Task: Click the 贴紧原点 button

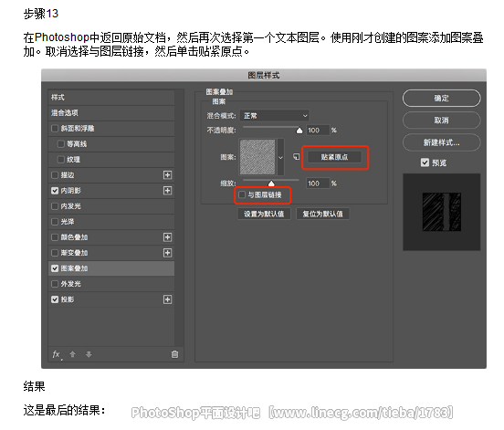Action: 334,157
